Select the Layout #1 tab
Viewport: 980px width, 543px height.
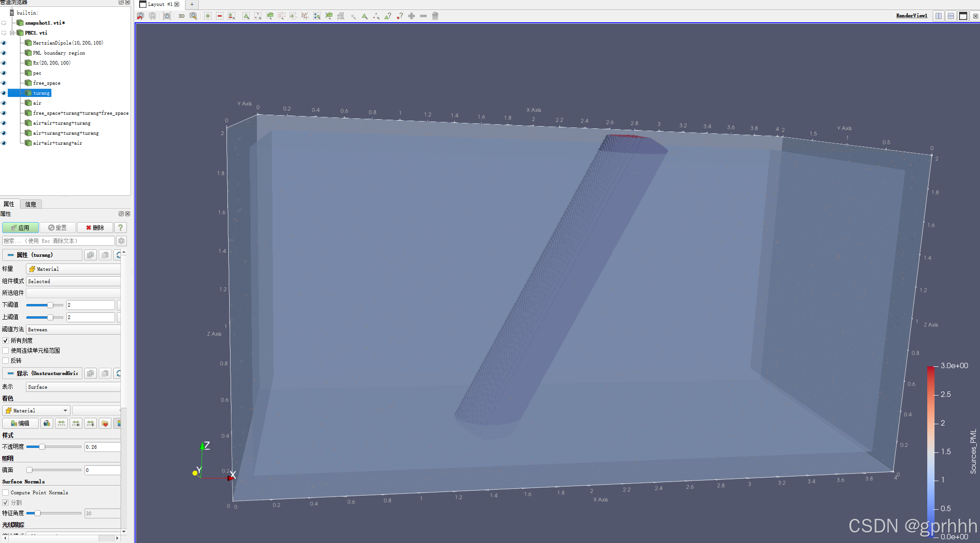(x=160, y=4)
